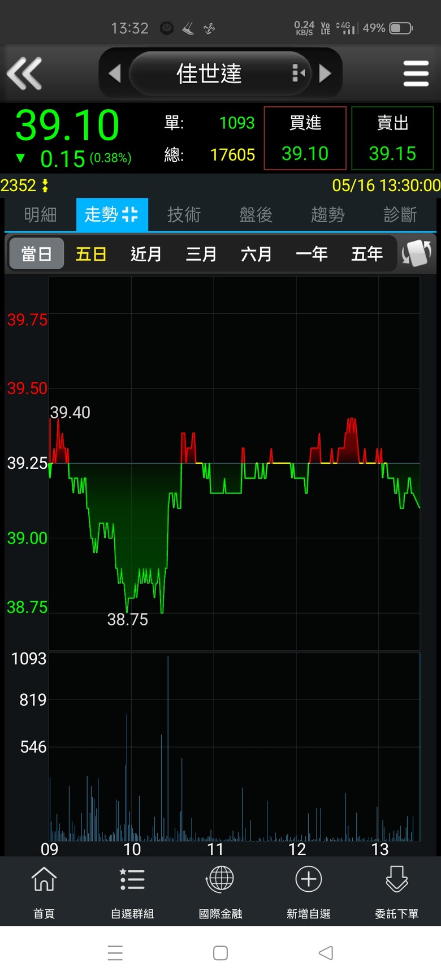Tap the single volume 1093 value
441x980 pixels.
(237, 123)
